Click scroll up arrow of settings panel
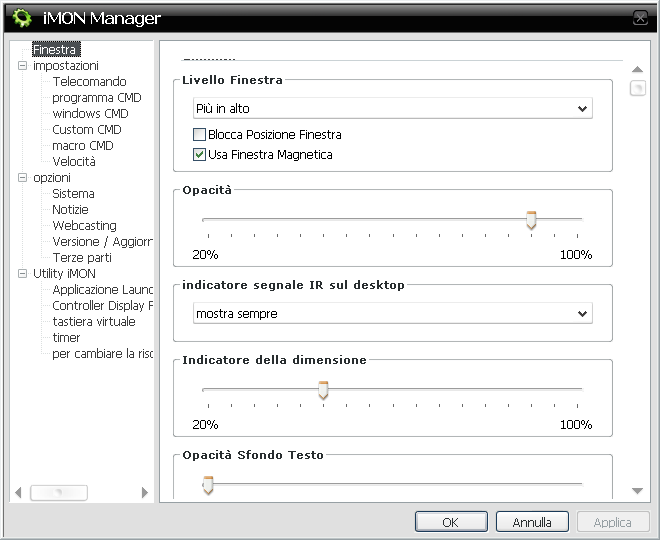Viewport: 660px width, 540px height. point(638,69)
